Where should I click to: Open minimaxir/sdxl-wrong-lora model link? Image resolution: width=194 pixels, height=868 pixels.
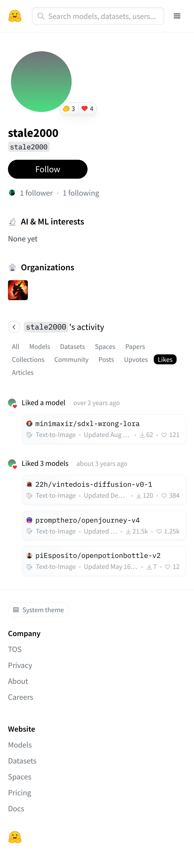click(87, 424)
